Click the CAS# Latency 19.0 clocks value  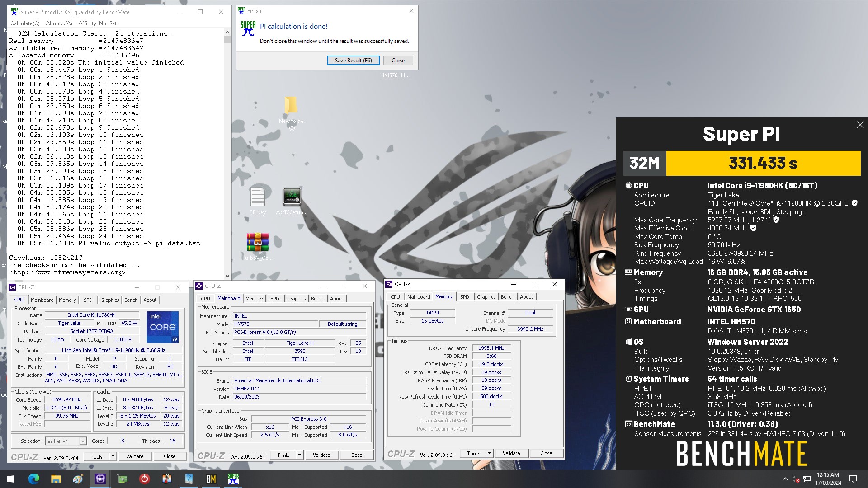click(491, 364)
